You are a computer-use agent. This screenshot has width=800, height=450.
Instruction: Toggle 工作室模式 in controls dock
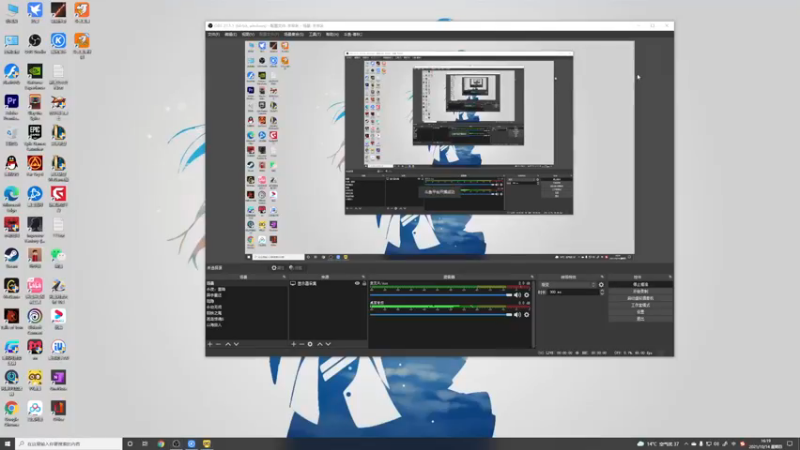(640, 305)
